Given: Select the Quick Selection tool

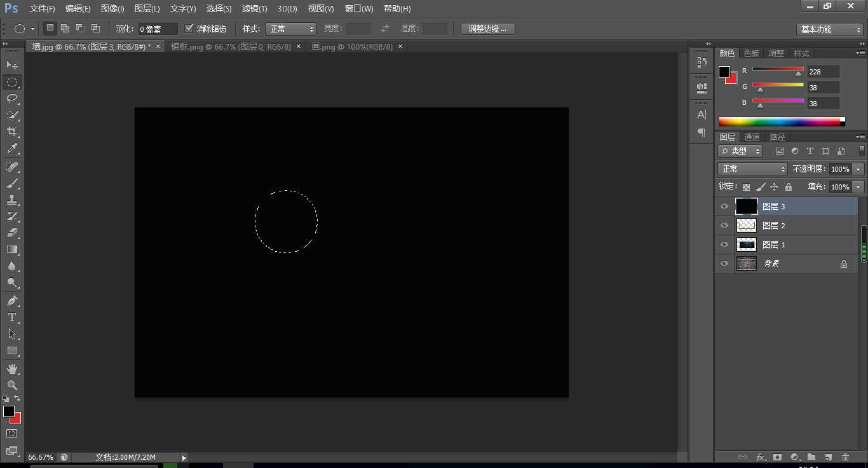Looking at the screenshot, I should click(x=12, y=115).
